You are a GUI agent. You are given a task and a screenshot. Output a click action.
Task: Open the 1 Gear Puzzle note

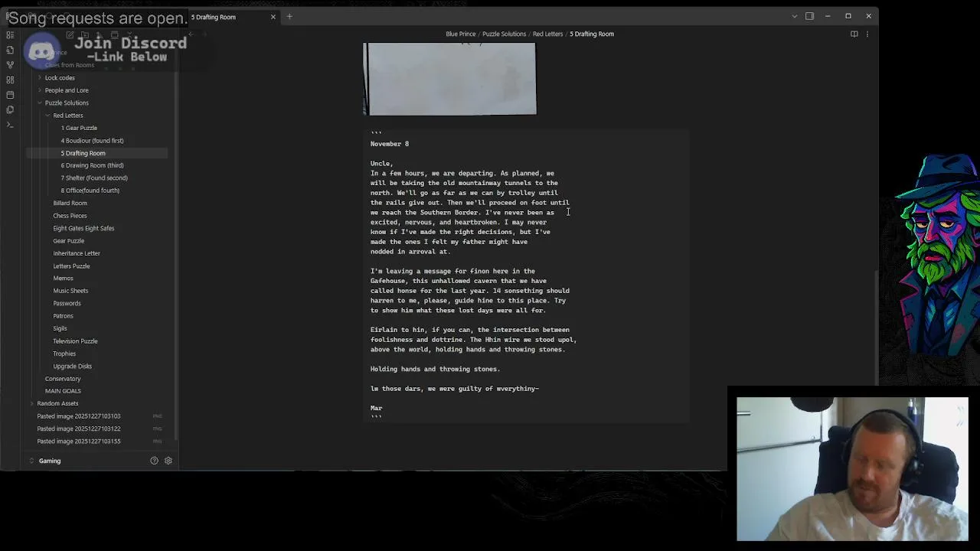pyautogui.click(x=79, y=128)
